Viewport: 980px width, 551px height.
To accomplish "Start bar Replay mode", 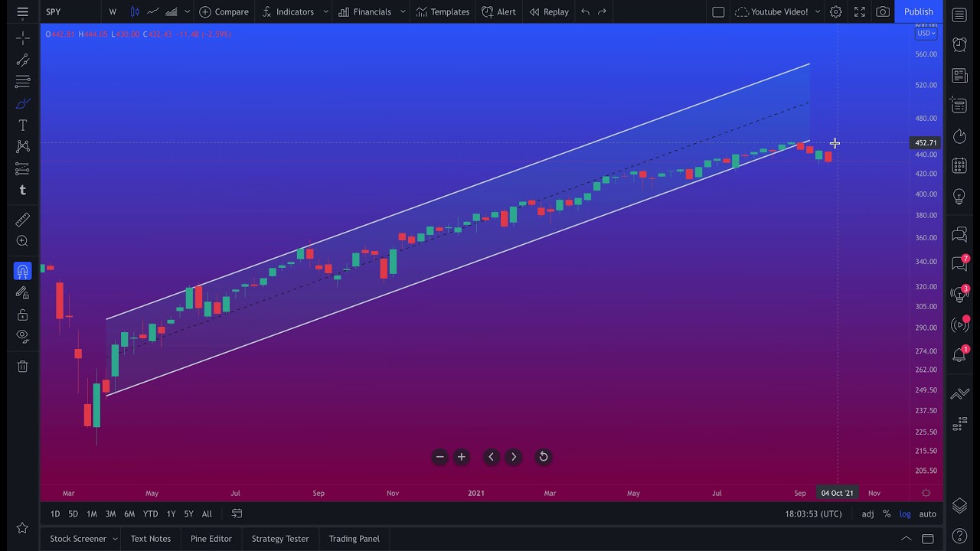I will (549, 11).
